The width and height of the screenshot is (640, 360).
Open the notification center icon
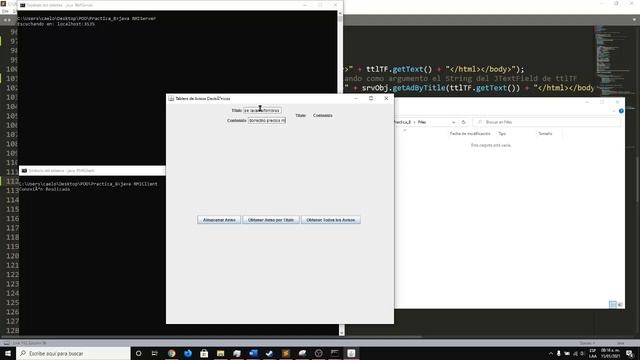point(630,353)
